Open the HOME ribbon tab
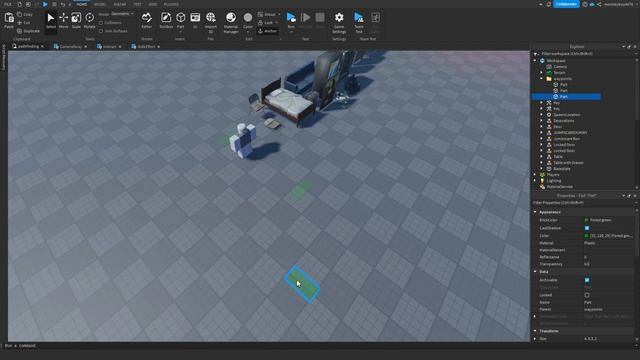The image size is (640, 360). pos(82,4)
